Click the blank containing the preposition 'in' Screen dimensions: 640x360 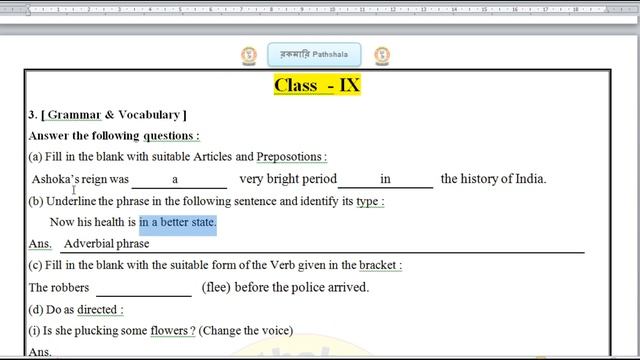[385, 180]
